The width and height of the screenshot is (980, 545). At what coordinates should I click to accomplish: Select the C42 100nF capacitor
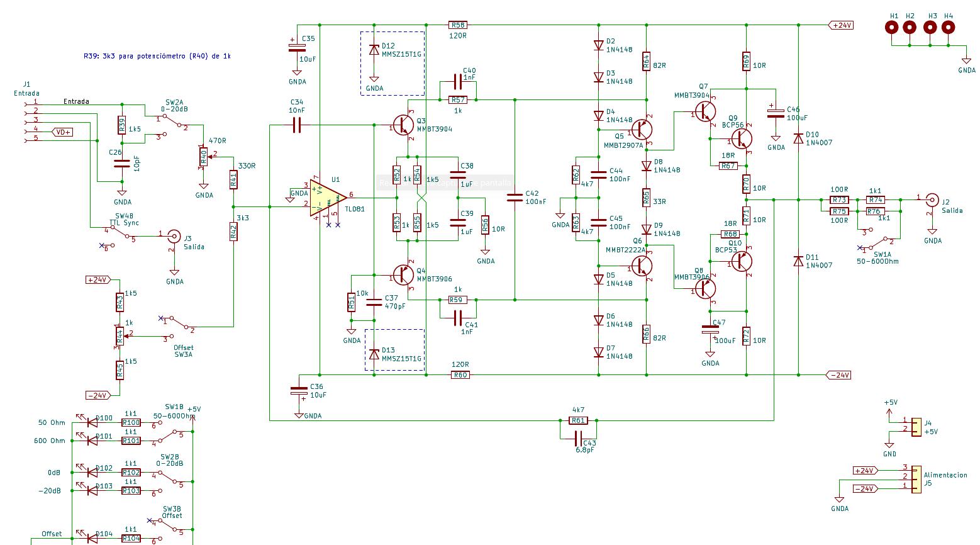pos(515,198)
